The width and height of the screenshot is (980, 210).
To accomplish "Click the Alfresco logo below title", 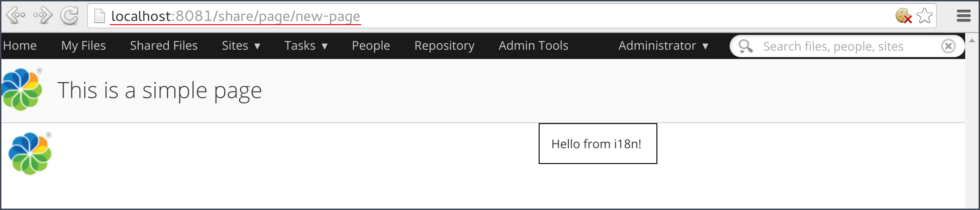I will point(30,153).
